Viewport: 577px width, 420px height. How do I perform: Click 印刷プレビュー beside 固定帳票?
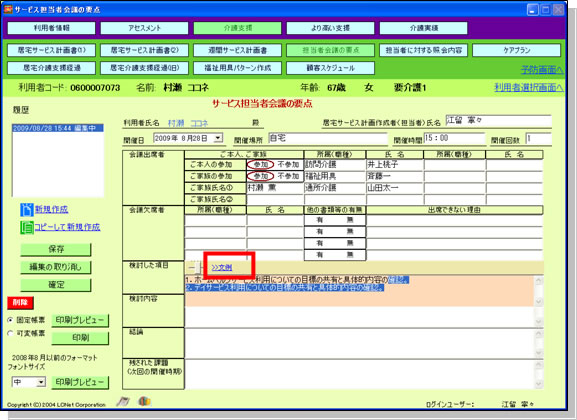(x=80, y=320)
